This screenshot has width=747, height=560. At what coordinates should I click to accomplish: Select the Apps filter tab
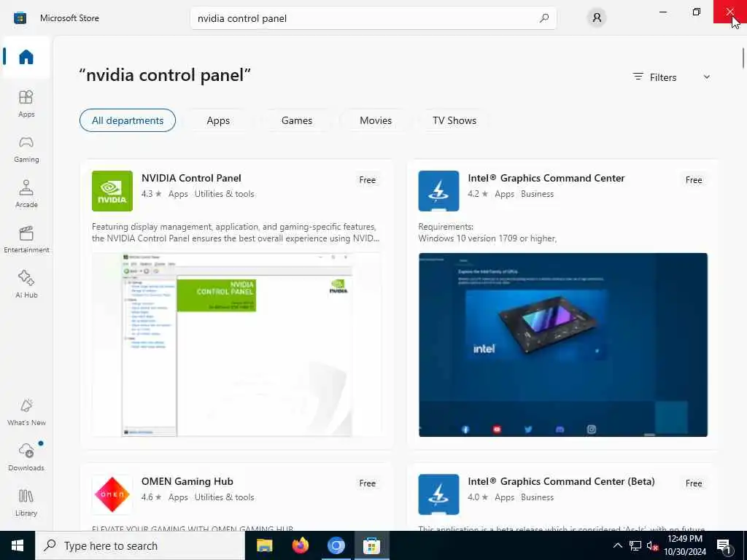click(x=218, y=120)
